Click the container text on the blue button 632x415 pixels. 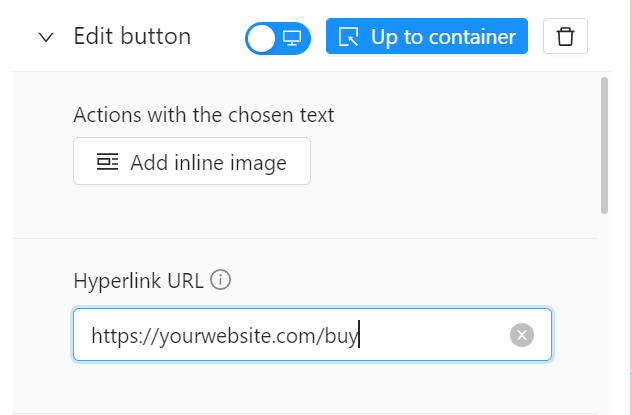click(472, 37)
